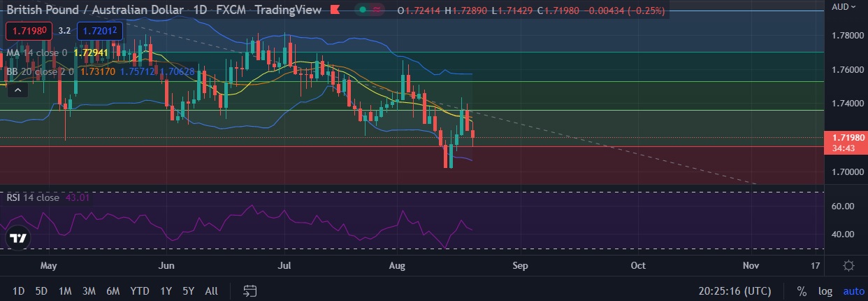Click the RSI 40.00 axis label
Screen dimensions: 868x301
click(x=844, y=234)
